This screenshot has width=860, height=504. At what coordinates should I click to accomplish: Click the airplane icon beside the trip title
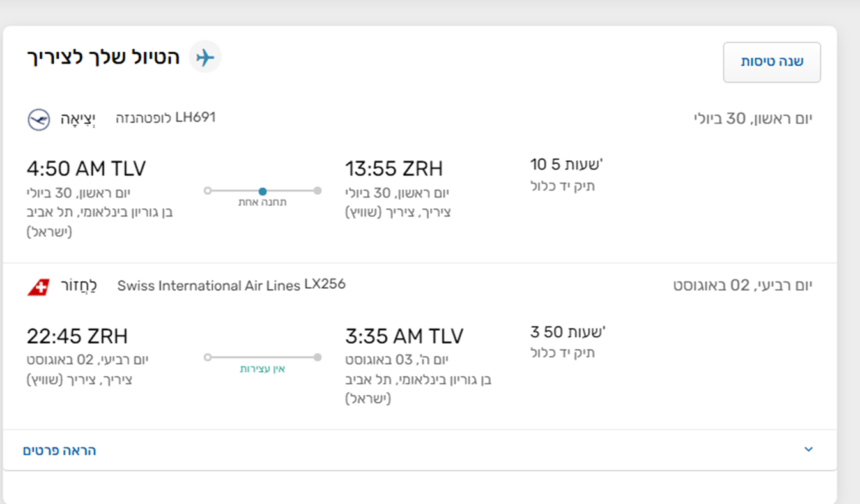(x=205, y=57)
